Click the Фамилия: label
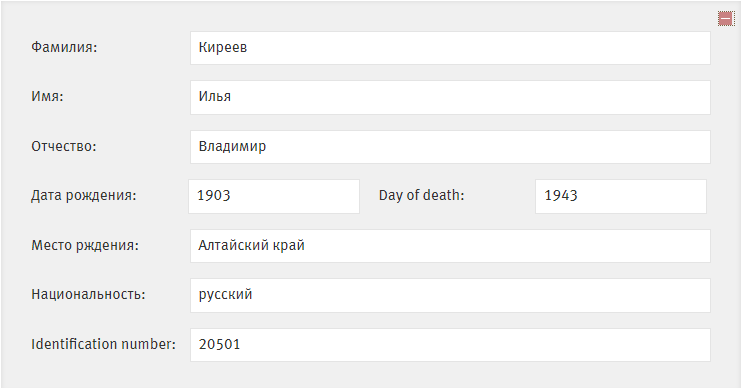 click(64, 47)
